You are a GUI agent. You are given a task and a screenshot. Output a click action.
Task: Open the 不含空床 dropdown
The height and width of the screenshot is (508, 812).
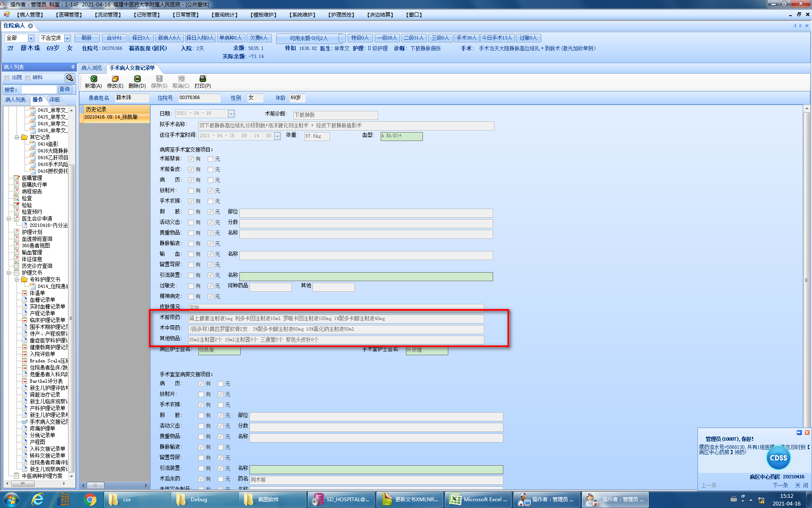(67, 39)
